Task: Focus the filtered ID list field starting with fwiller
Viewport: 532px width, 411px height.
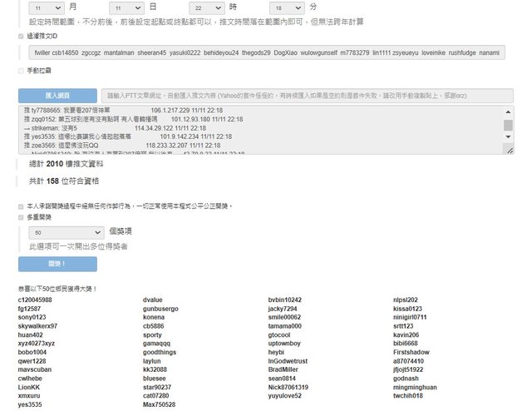Action: pos(266,52)
